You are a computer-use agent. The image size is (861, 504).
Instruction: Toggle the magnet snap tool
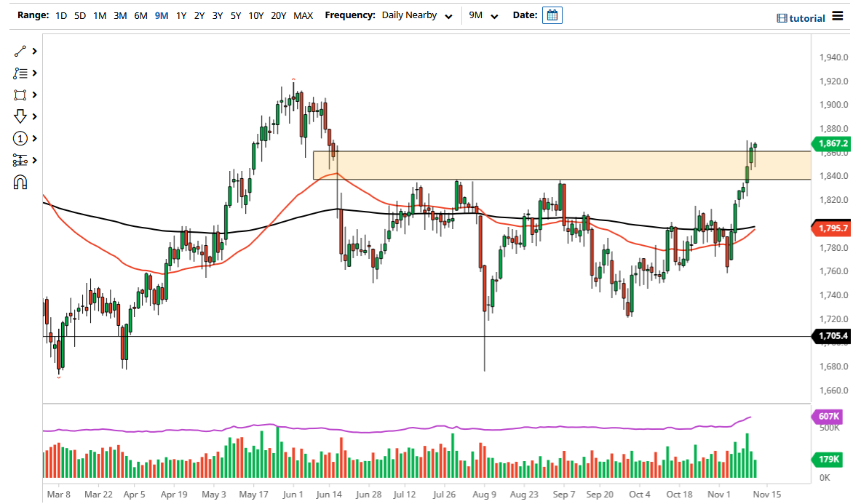click(x=20, y=183)
